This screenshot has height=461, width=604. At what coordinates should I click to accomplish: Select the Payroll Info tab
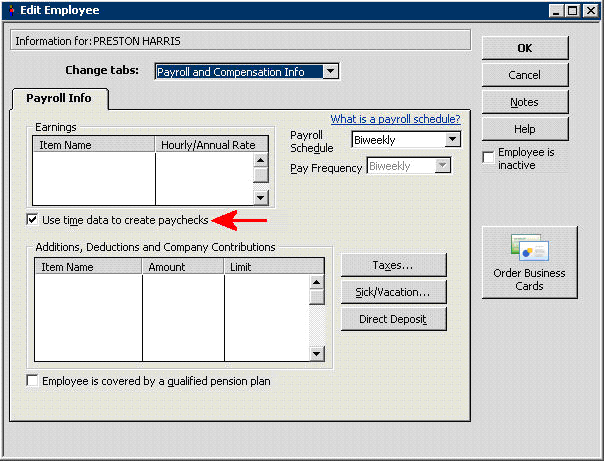[59, 98]
